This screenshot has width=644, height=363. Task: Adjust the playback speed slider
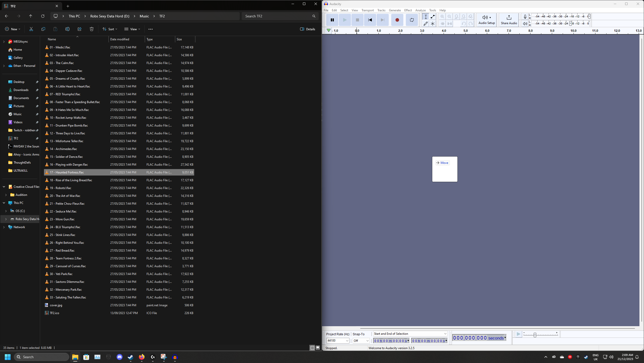(x=535, y=335)
